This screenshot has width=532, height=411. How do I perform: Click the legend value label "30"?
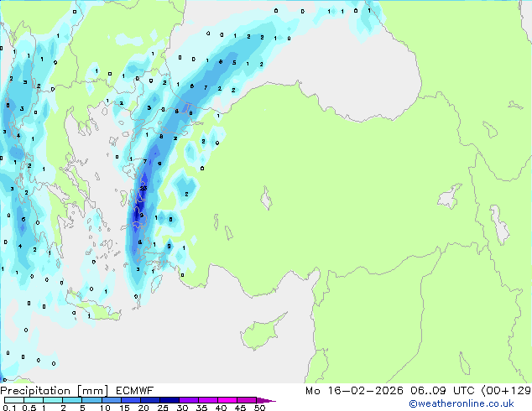(182, 408)
